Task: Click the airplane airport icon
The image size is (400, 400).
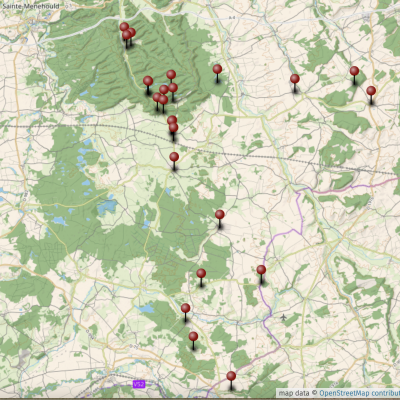Action: pos(283,317)
